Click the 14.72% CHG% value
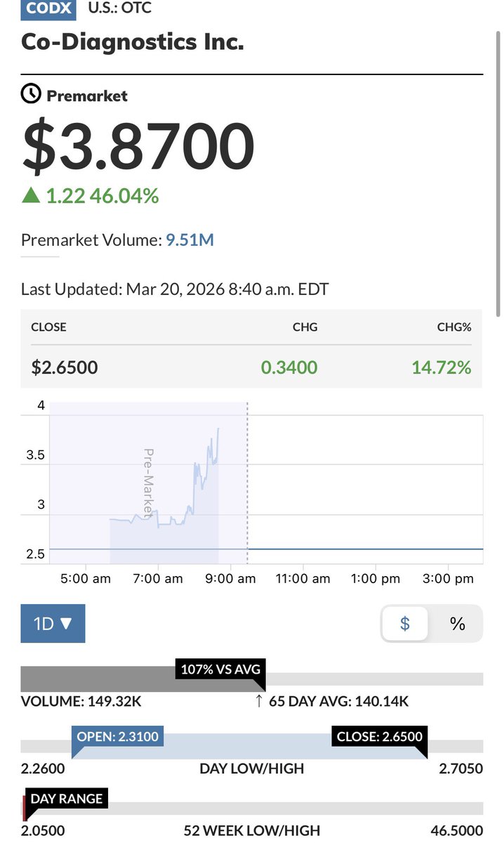Image resolution: width=504 pixels, height=843 pixels. [x=442, y=367]
